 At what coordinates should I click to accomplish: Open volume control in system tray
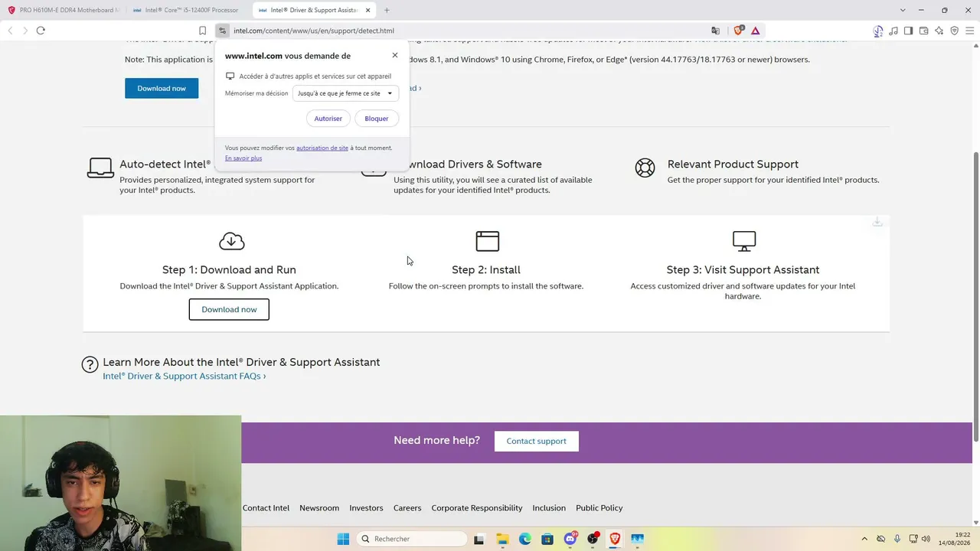(926, 539)
